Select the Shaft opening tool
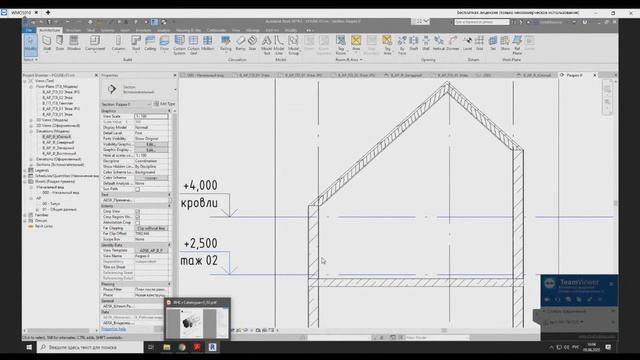 [x=414, y=43]
